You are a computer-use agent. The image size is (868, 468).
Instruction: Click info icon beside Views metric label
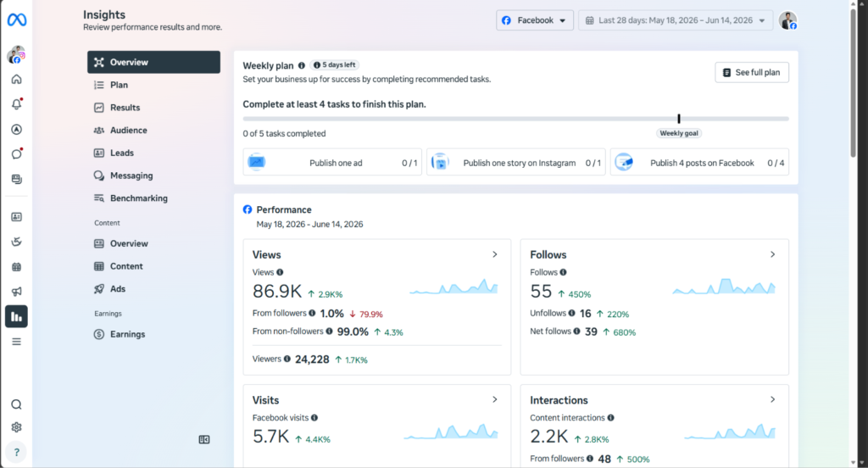tap(280, 272)
